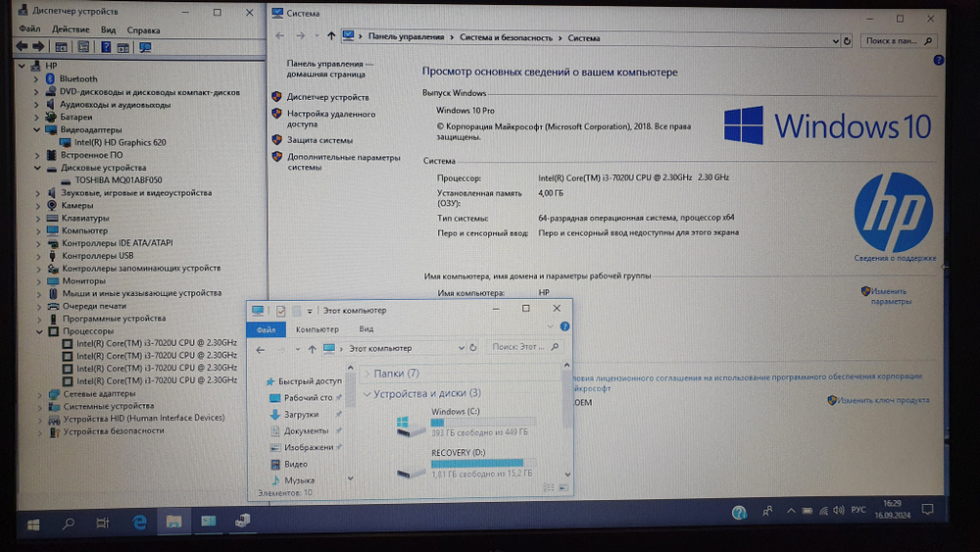
Task: Open address history dropdown in Explorer window
Action: [462, 348]
